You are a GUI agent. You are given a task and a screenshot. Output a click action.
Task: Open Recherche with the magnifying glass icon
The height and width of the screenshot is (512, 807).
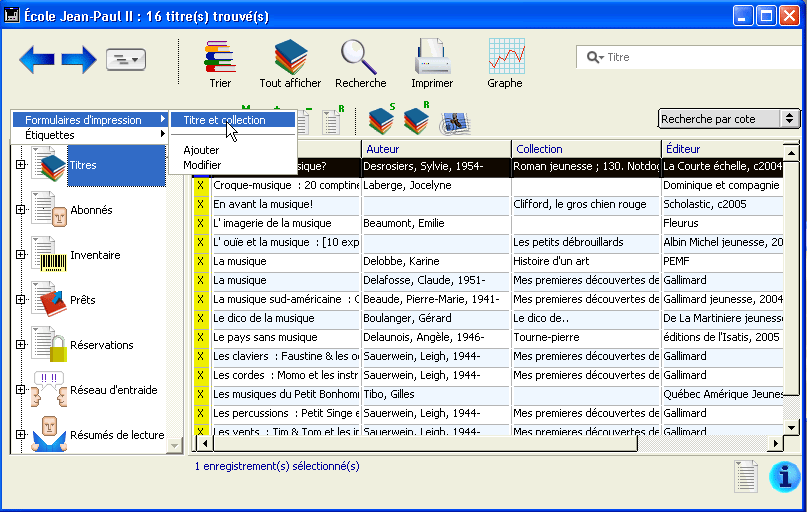click(360, 57)
